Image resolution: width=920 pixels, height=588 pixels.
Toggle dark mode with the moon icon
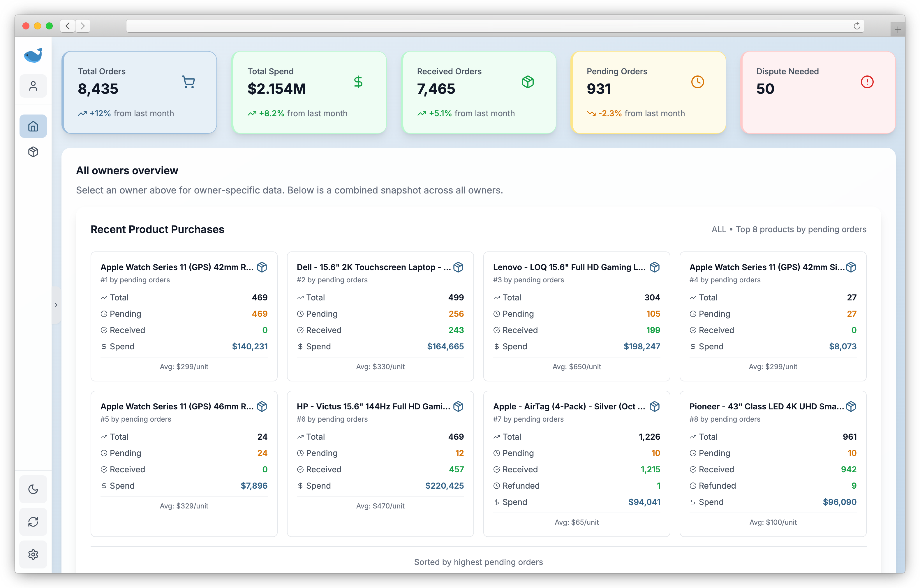pyautogui.click(x=33, y=490)
